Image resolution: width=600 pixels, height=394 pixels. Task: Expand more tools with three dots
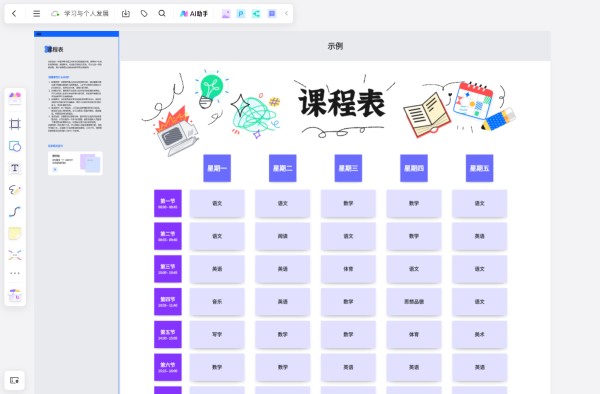(x=15, y=273)
